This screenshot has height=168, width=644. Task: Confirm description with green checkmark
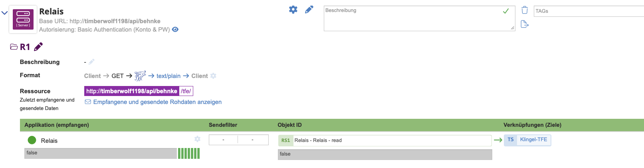pyautogui.click(x=506, y=11)
